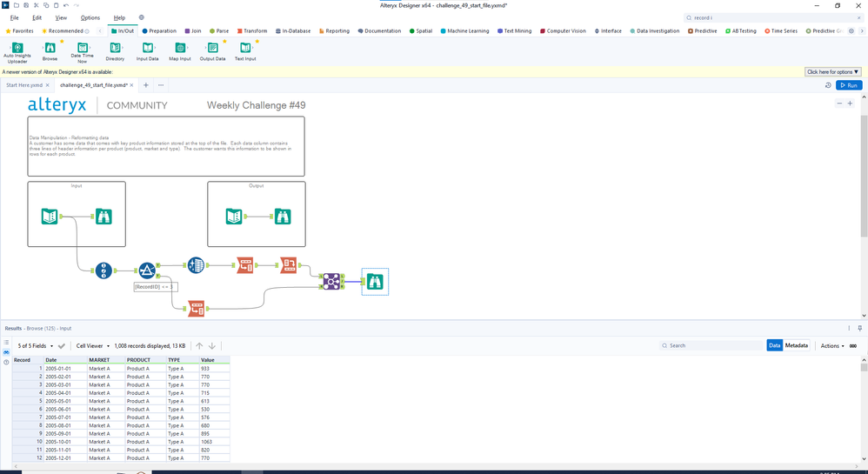Click the Cross Tab tool on canvas
The height and width of the screenshot is (474, 868).
tap(288, 265)
